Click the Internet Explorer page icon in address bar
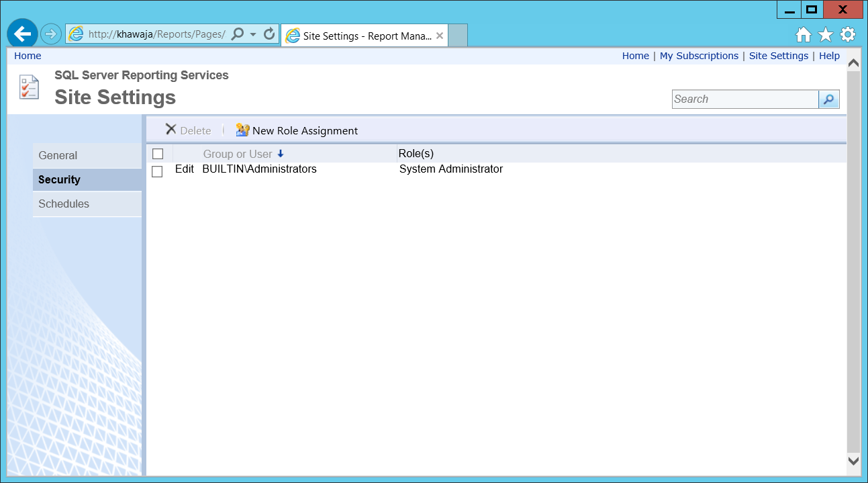Screen dimensions: 868x483 (76, 34)
